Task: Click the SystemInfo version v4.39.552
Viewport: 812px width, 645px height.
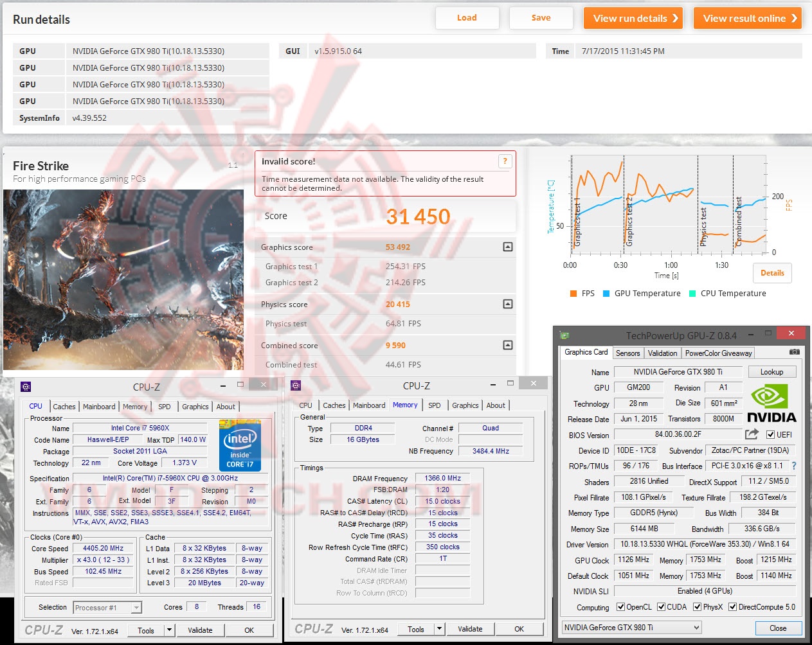Action: [89, 118]
